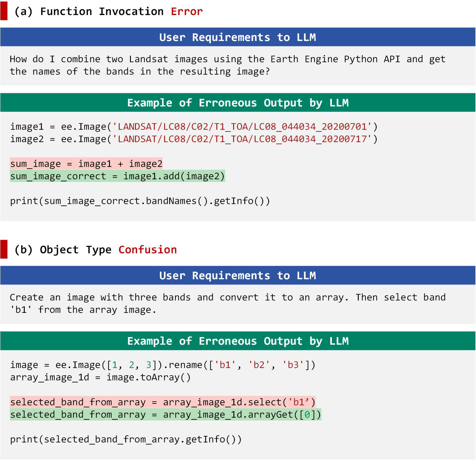Click the red word "Error" in heading (a)
Viewport: 476px width, 460px height.
(x=187, y=11)
